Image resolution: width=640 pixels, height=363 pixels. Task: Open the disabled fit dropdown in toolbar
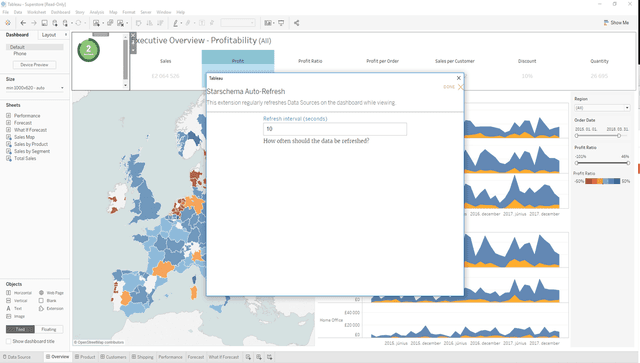point(238,23)
